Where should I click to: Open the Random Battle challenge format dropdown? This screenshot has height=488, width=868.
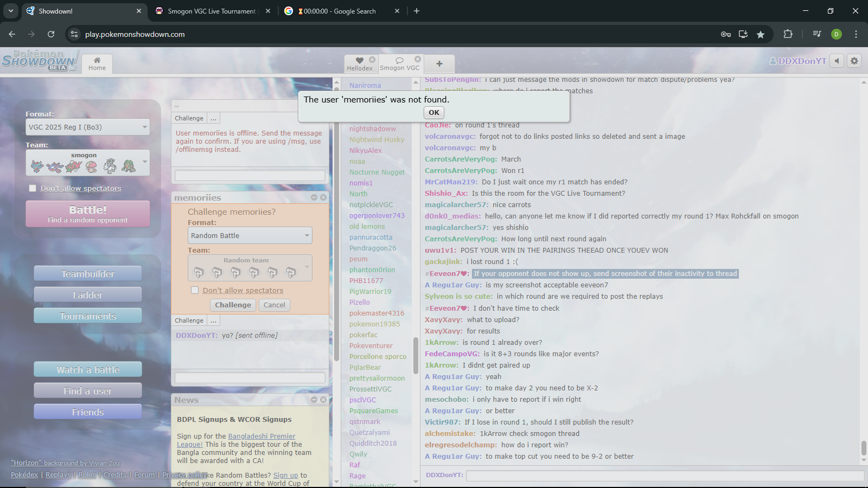coord(250,235)
